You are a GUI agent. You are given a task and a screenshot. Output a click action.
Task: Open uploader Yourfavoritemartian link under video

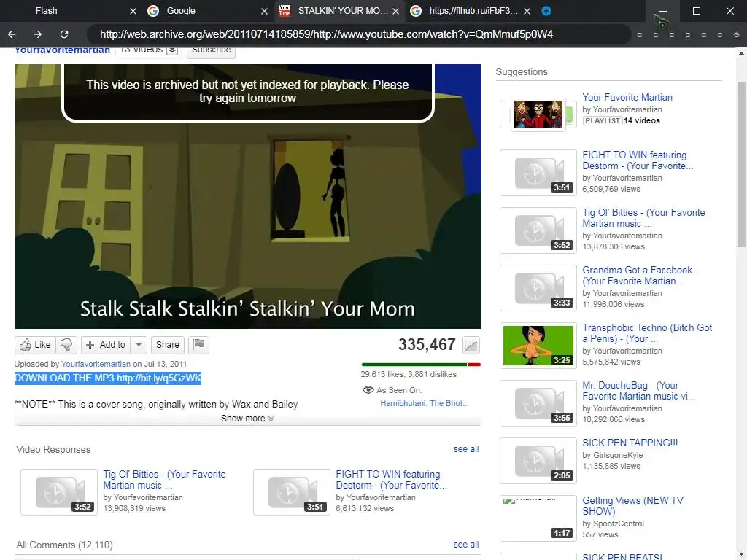[x=96, y=364]
